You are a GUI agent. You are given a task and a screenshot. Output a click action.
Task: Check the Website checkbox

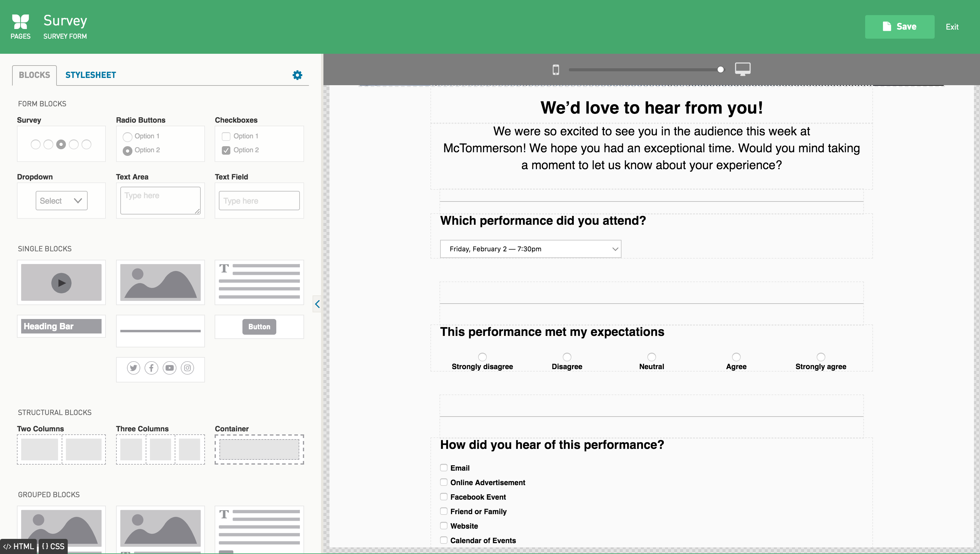tap(443, 526)
